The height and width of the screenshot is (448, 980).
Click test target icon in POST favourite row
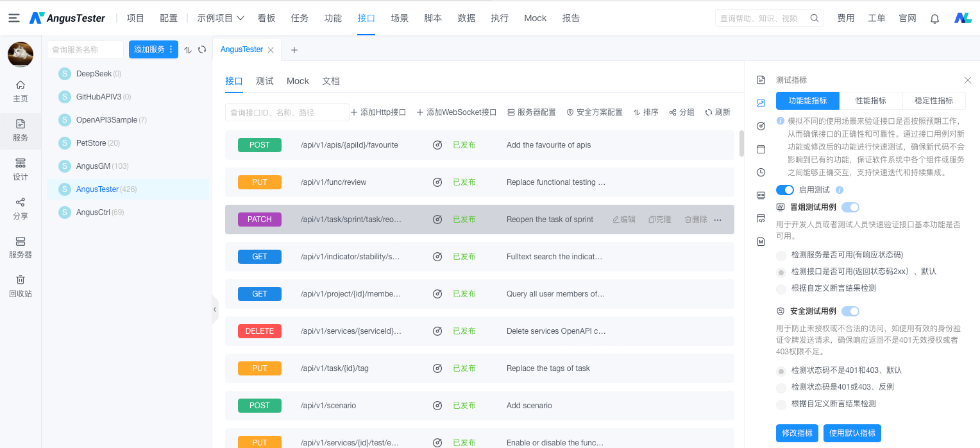[437, 145]
